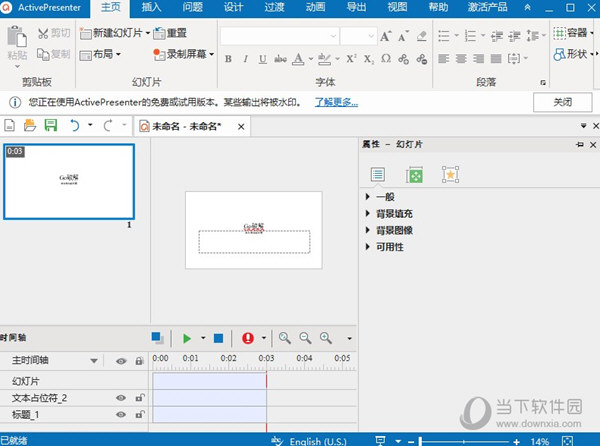Viewport: 600px width, 446px height.
Task: Expand the 可用性 properties section
Action: pyautogui.click(x=390, y=246)
